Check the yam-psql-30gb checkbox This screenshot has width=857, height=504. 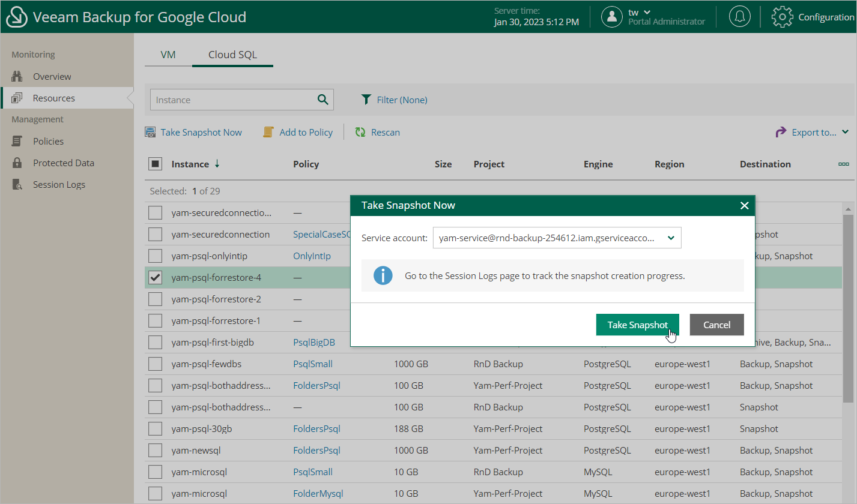click(155, 429)
